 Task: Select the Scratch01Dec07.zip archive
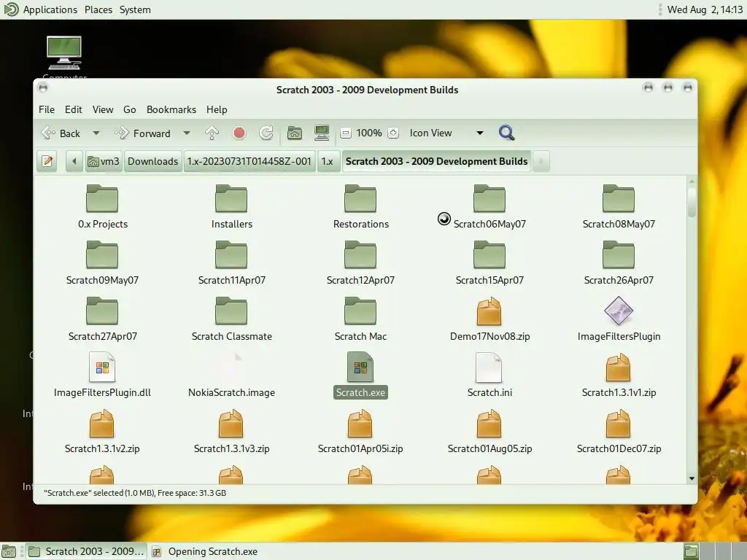coord(619,432)
